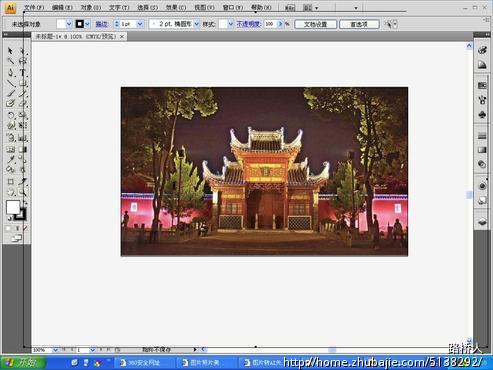Open the Transparency panel icon

click(482, 165)
